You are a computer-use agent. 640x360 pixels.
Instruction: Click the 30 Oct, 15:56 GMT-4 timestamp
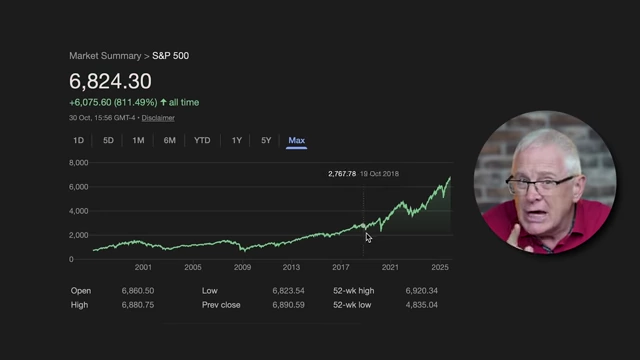point(102,118)
